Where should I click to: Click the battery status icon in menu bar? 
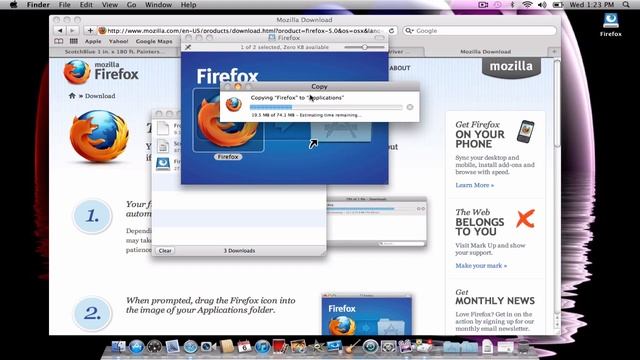tap(558, 5)
